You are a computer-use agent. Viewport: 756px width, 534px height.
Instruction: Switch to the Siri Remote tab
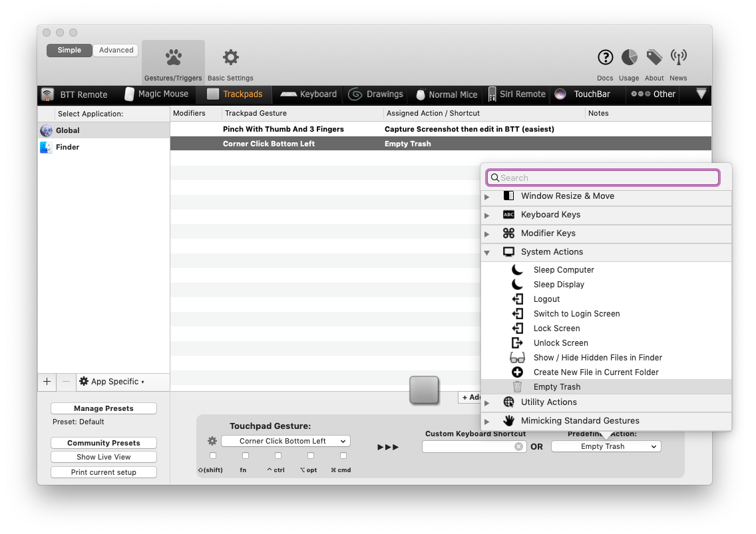pos(517,94)
